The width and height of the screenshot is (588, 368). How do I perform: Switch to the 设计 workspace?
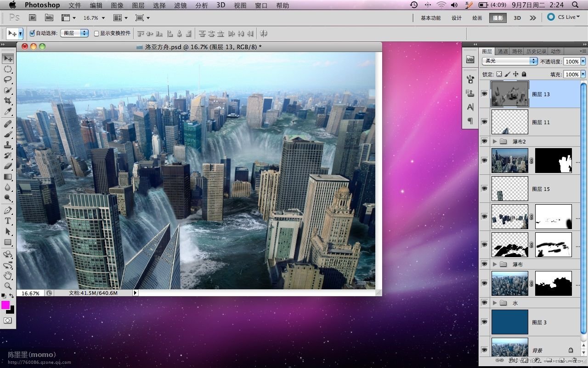pyautogui.click(x=456, y=18)
